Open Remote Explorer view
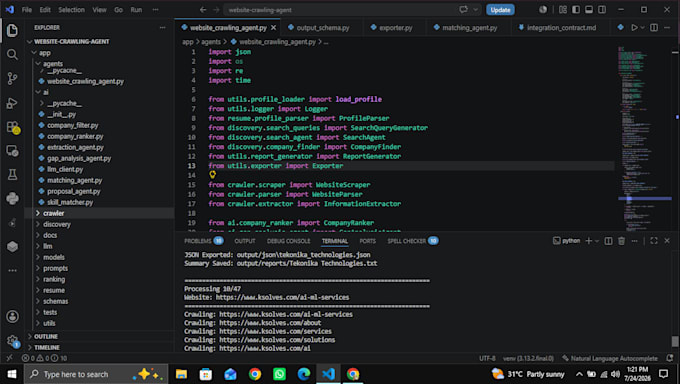680x384 pixels. [x=12, y=151]
